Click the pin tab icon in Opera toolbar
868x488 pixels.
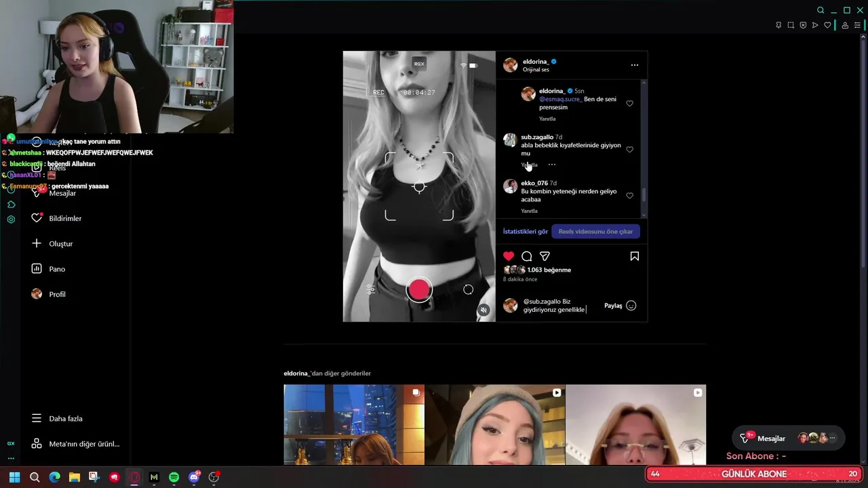tap(778, 25)
